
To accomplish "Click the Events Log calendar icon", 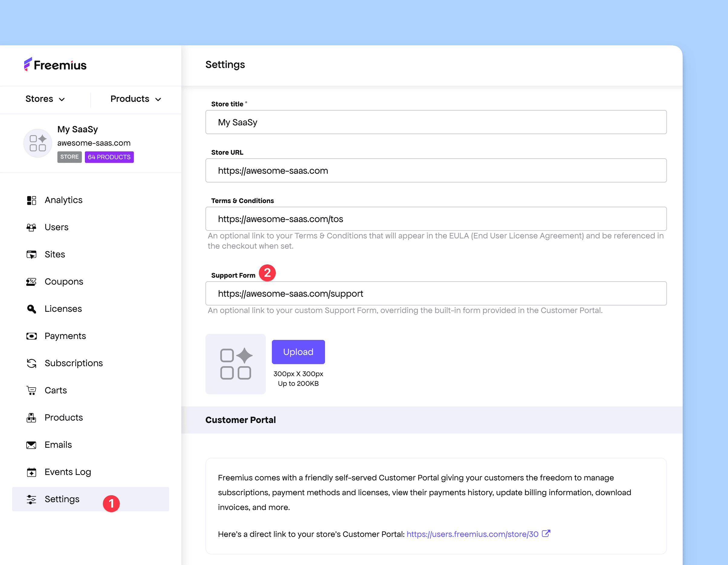I will pos(31,472).
